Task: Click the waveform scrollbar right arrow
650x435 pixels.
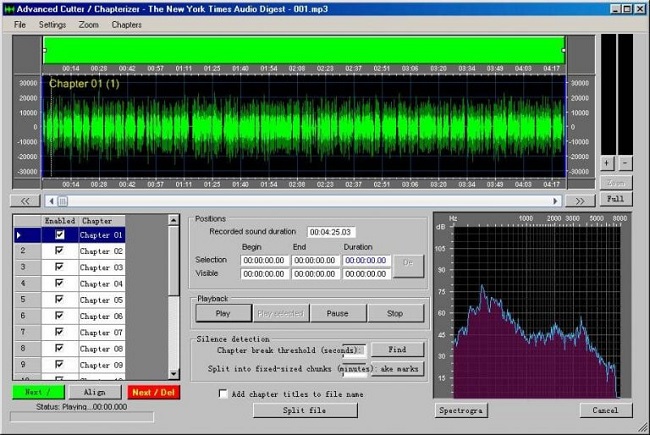Action: [555, 201]
